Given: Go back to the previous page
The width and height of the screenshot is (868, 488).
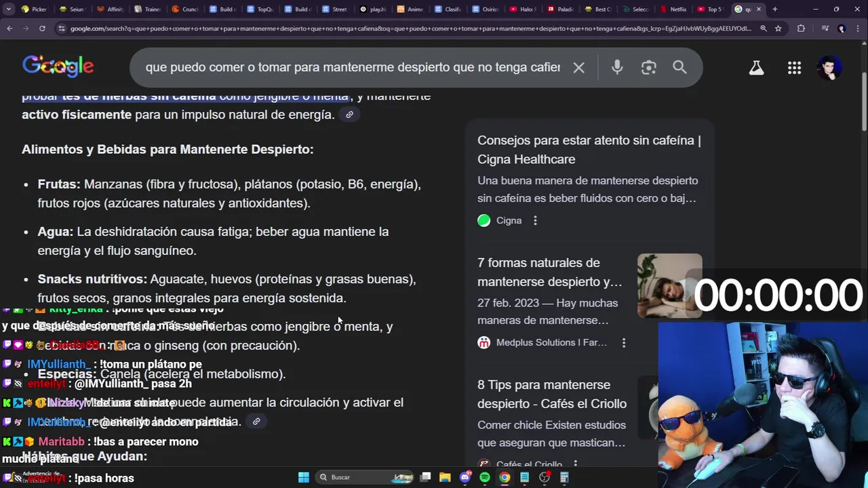Looking at the screenshot, I should (x=9, y=28).
